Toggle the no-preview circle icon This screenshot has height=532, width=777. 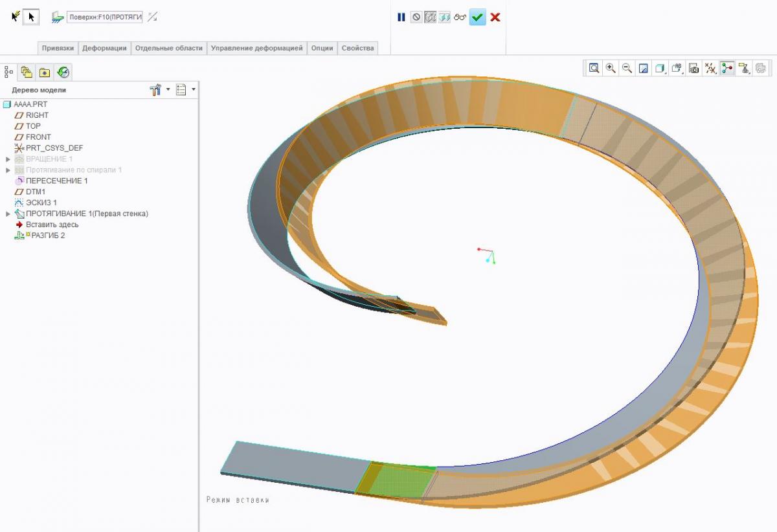[416, 17]
